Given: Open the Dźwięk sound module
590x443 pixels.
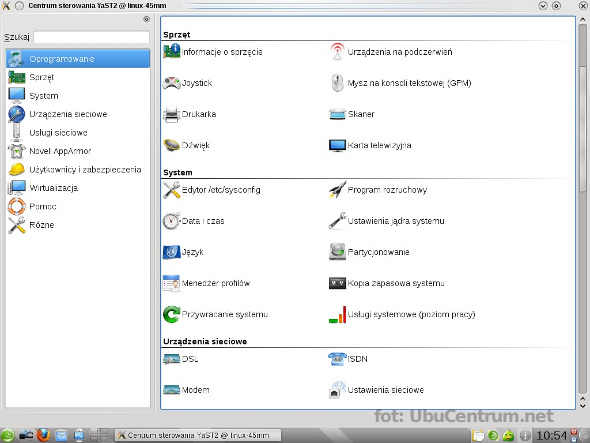Looking at the screenshot, I should click(186, 145).
